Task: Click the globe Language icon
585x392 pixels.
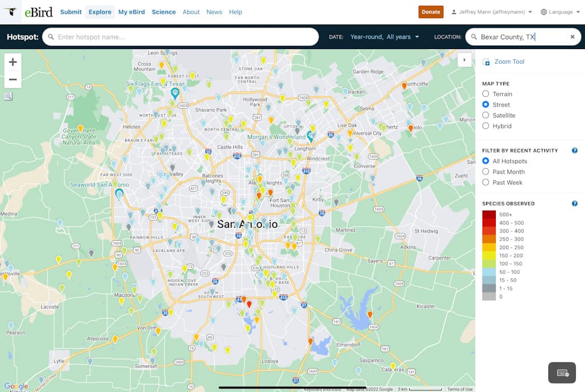Action: [x=544, y=12]
